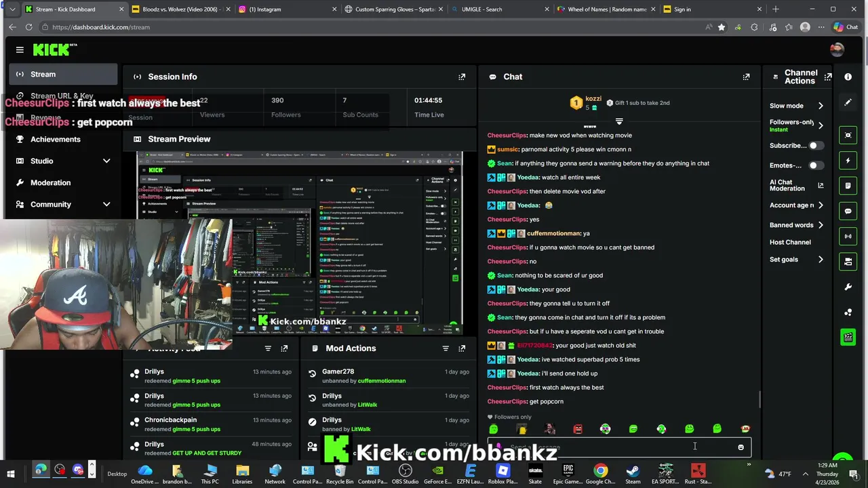Pop out the Activity Feed panel
Screen dimensions: 868x488
point(284,348)
